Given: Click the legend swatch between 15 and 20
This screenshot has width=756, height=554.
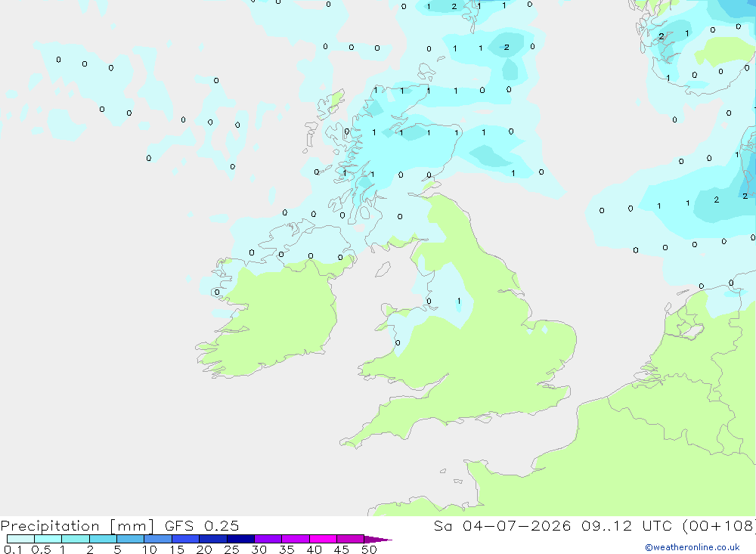Looking at the screenshot, I should click(186, 539).
